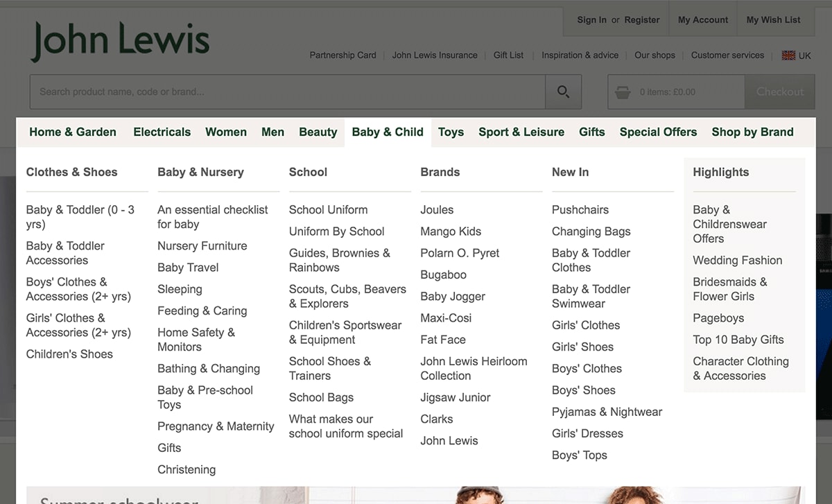Visit John Lewis Insurance link
This screenshot has width=832, height=504.
click(x=435, y=55)
